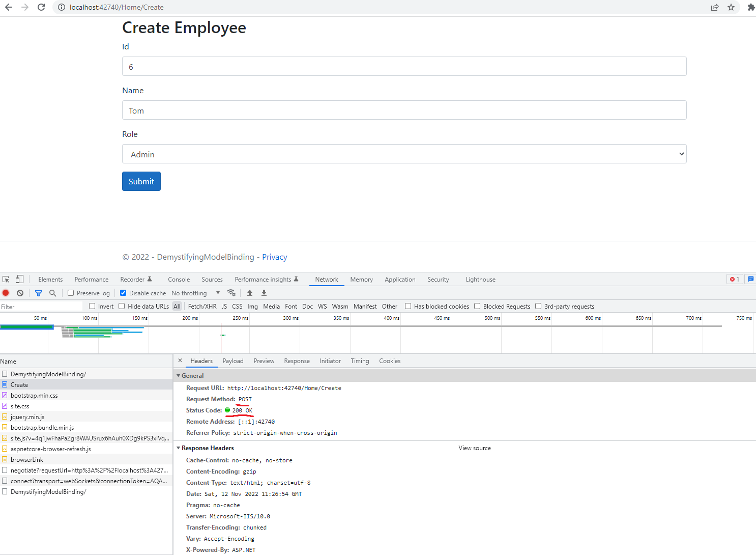Activate the inspect element picker icon
Image resolution: width=756 pixels, height=555 pixels.
click(x=6, y=279)
